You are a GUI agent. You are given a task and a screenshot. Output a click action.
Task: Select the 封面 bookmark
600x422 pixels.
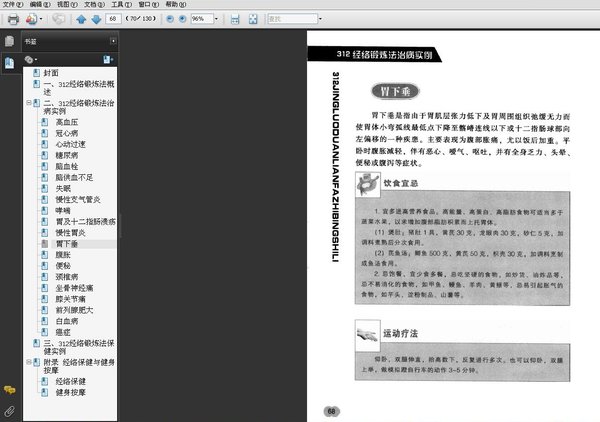51,73
